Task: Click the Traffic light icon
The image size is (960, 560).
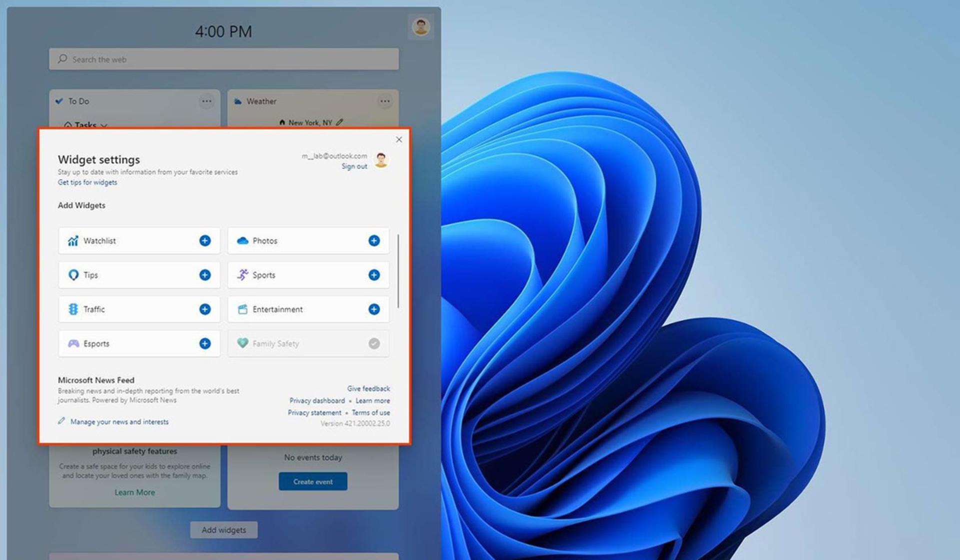Action: [73, 309]
